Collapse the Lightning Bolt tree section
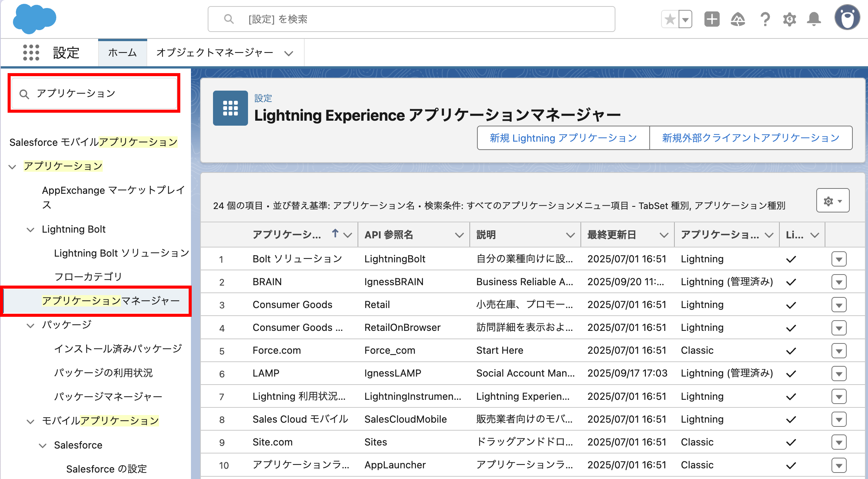This screenshot has height=479, width=868. click(x=30, y=230)
